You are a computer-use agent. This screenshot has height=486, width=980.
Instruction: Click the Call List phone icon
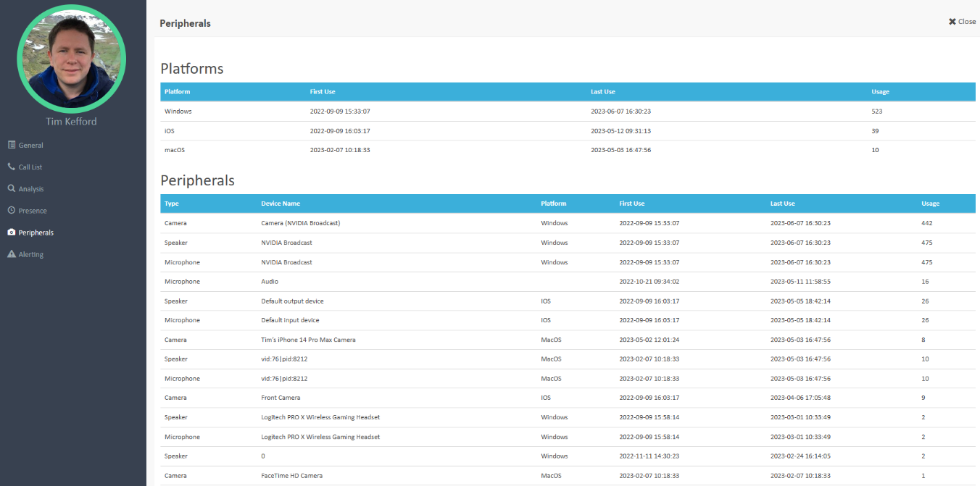[12, 167]
